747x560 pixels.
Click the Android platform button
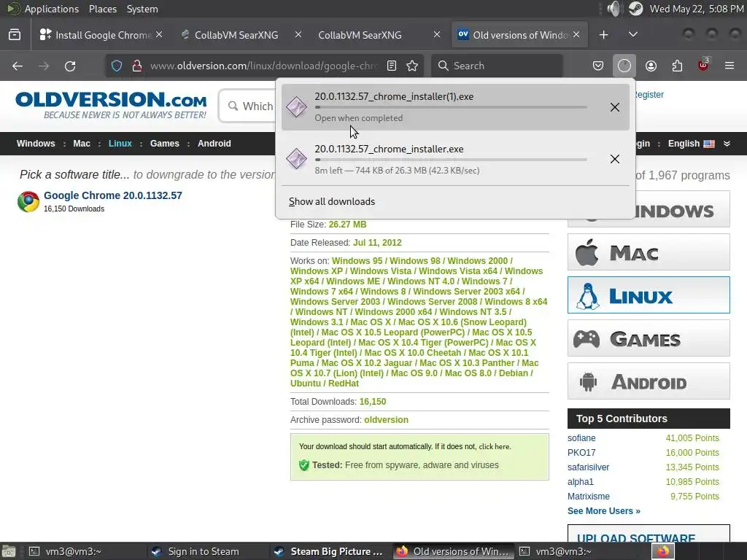(649, 381)
